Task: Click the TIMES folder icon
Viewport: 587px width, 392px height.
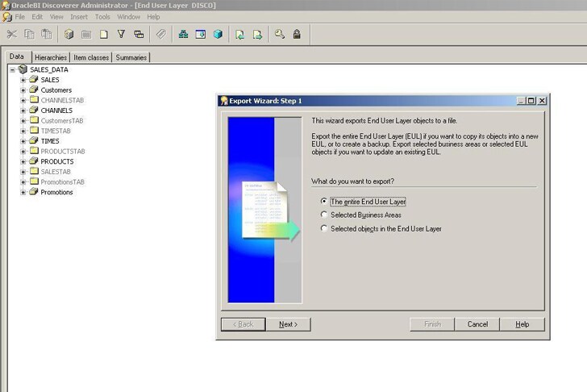Action: [34, 140]
